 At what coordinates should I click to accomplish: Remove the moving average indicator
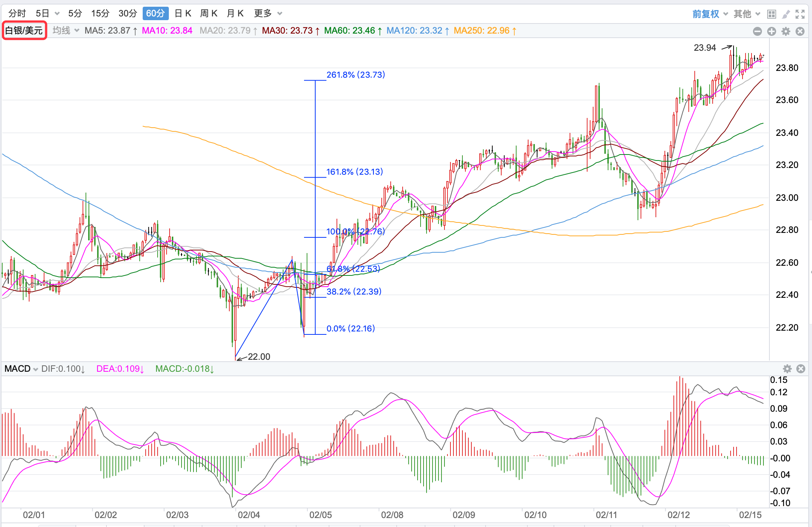(800, 31)
